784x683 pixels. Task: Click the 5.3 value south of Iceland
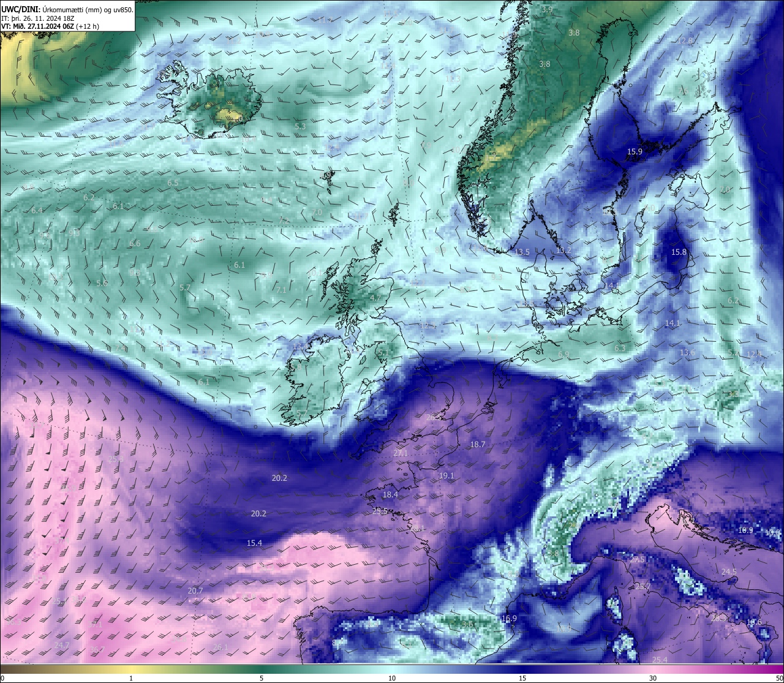(x=300, y=126)
